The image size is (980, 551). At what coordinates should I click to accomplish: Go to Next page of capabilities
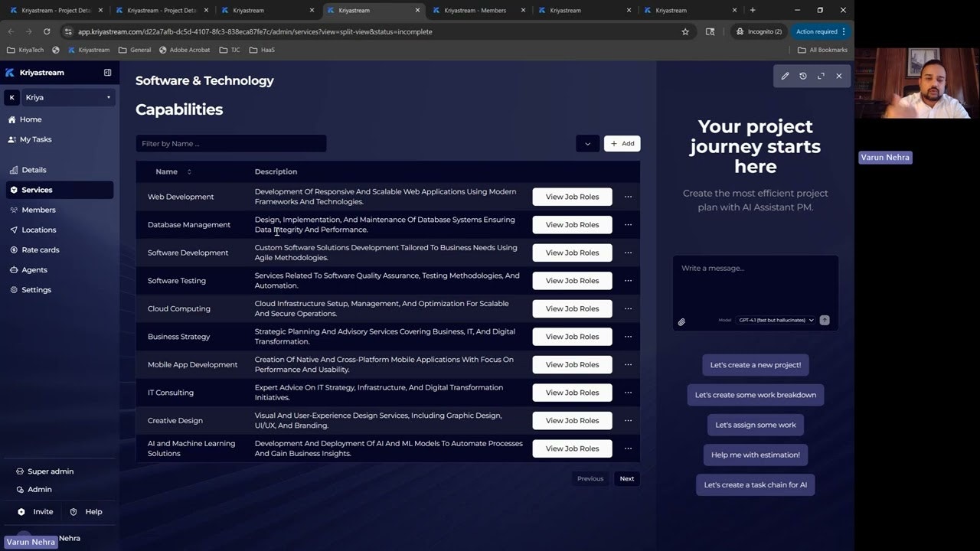pos(627,478)
